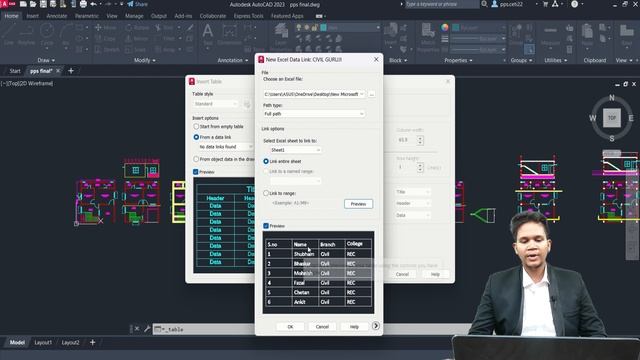This screenshot has height=360, width=640.
Task: Select Link to range radio button
Action: (266, 193)
